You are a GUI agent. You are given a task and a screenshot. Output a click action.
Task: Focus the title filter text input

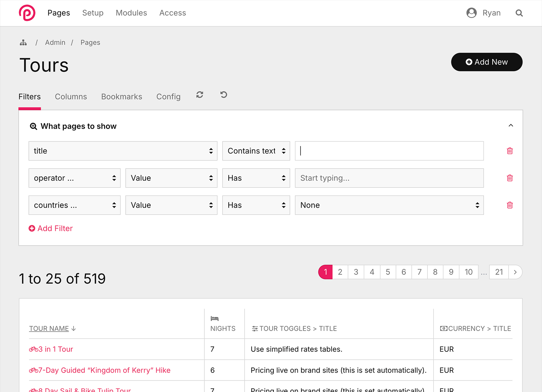click(389, 151)
